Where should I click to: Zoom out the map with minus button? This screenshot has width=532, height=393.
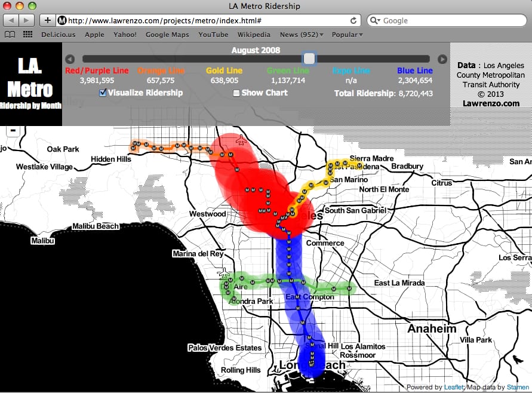[13, 130]
